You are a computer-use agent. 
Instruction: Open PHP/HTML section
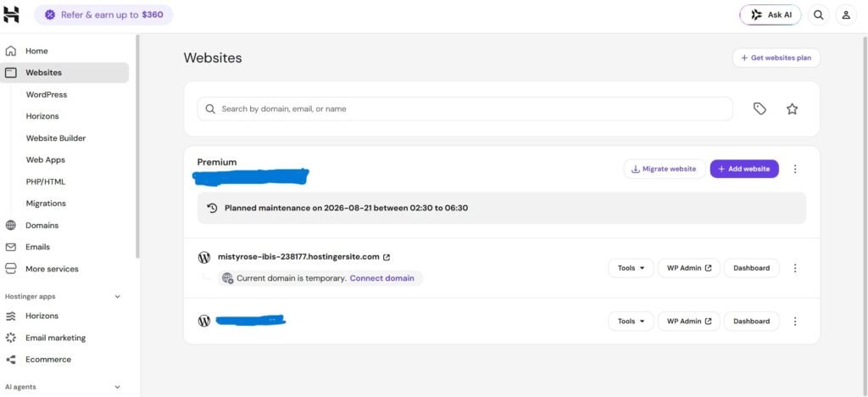(x=46, y=182)
